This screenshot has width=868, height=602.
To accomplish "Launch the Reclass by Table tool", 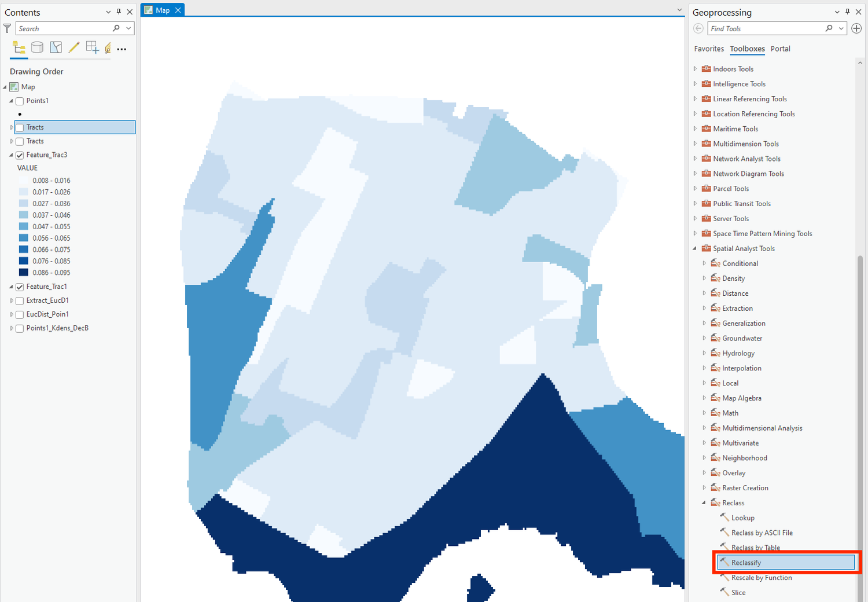I will coord(755,547).
